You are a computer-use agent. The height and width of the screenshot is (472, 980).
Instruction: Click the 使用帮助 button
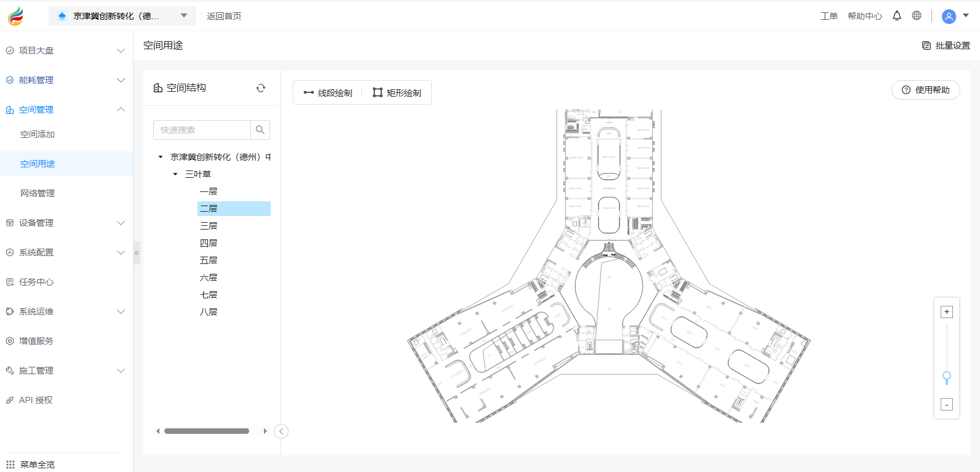pyautogui.click(x=925, y=90)
